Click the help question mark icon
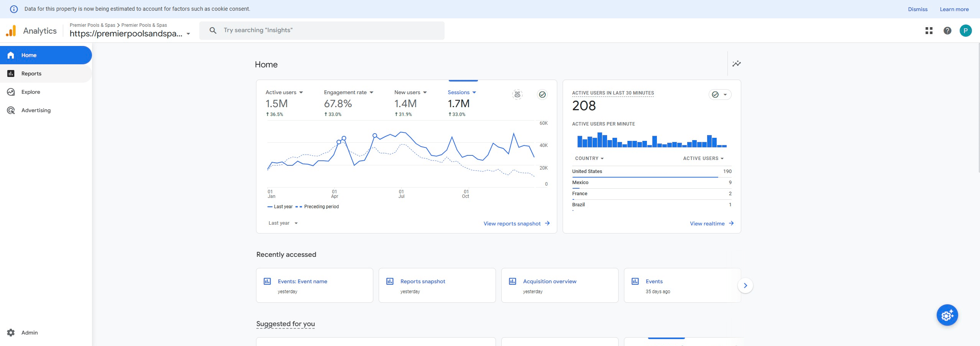 [x=947, y=31]
